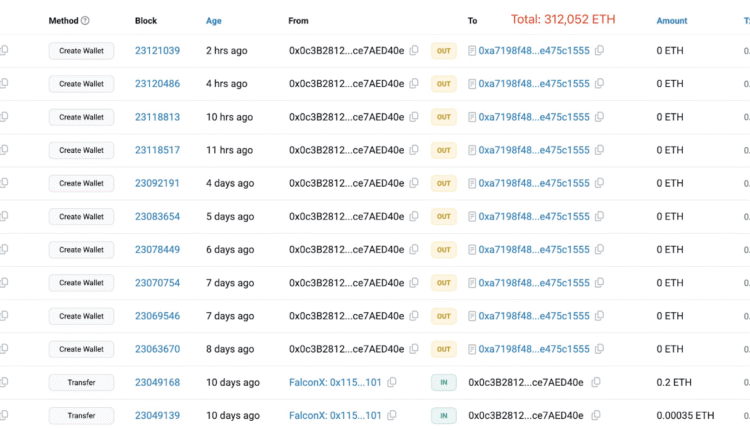
Task: Click OUT badge in block 23069546 row
Action: click(x=443, y=316)
